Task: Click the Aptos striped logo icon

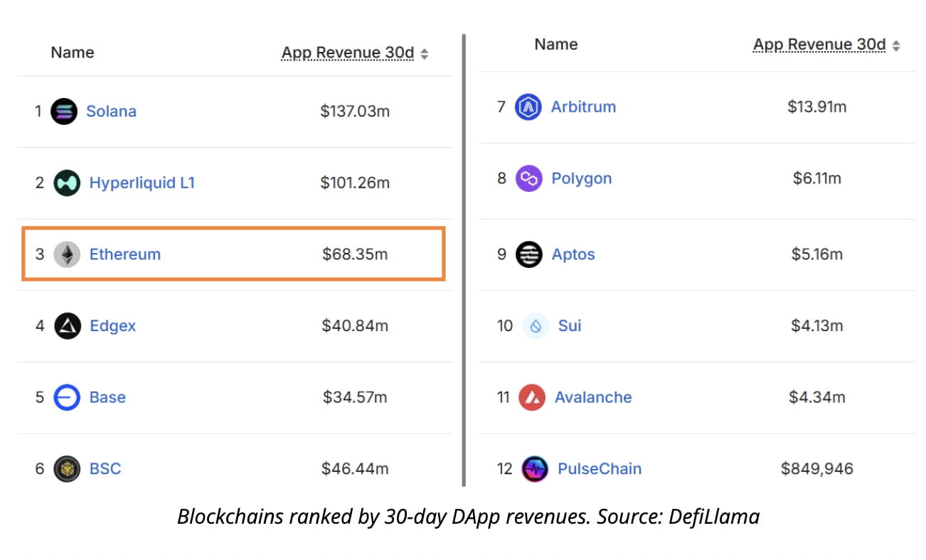Action: [528, 254]
